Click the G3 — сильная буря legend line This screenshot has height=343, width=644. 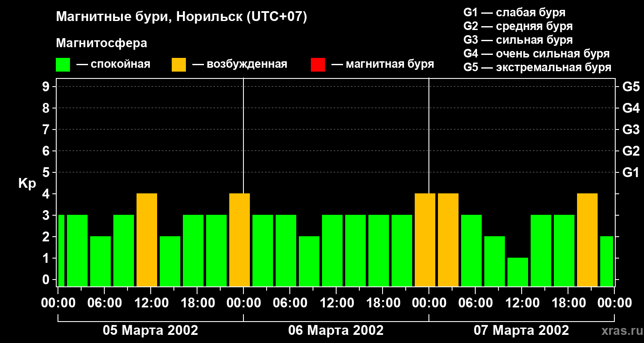518,40
